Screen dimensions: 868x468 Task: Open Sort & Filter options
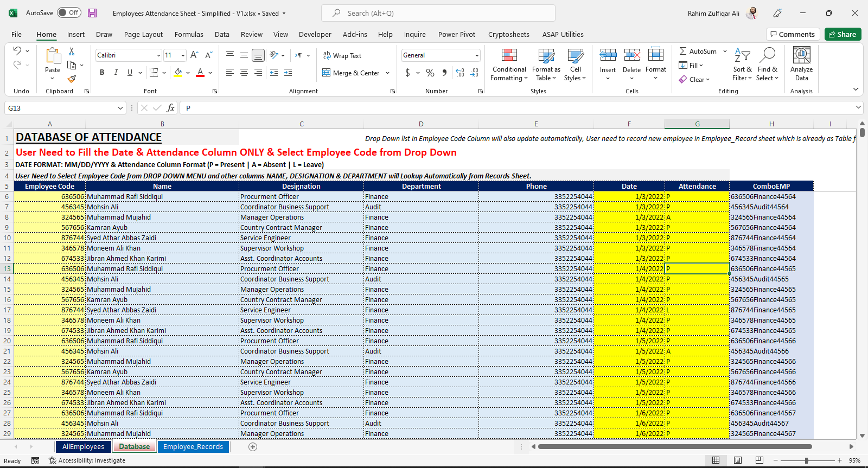[x=742, y=65]
